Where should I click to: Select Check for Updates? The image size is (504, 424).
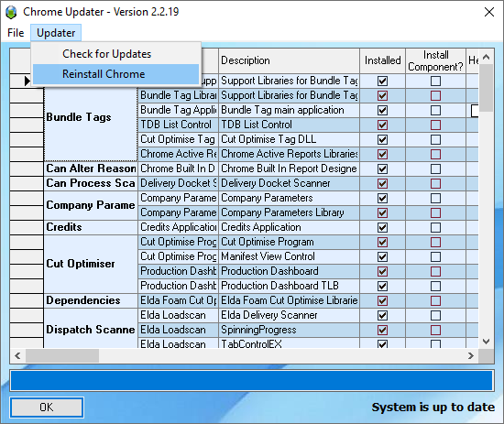[x=116, y=54]
